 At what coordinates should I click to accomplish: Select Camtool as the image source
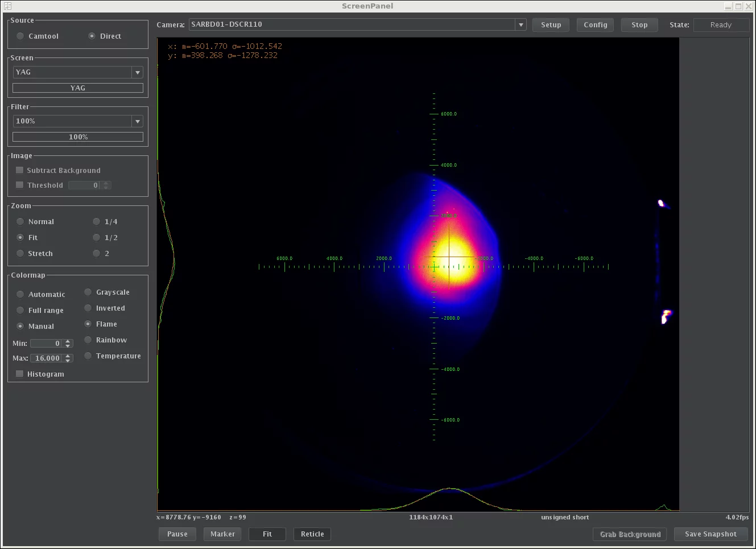point(20,36)
